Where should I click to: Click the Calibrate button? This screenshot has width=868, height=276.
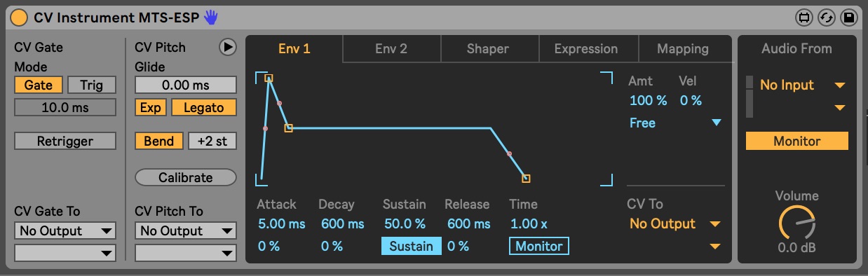pyautogui.click(x=185, y=177)
